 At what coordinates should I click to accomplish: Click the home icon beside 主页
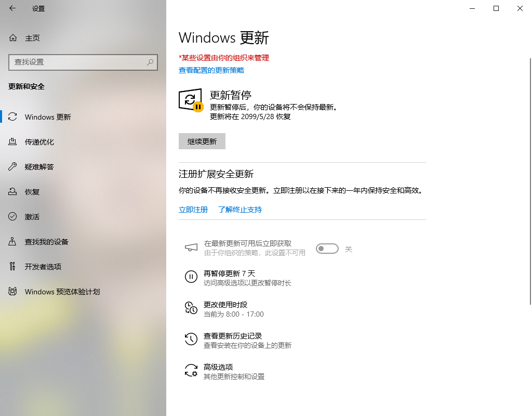pyautogui.click(x=13, y=37)
